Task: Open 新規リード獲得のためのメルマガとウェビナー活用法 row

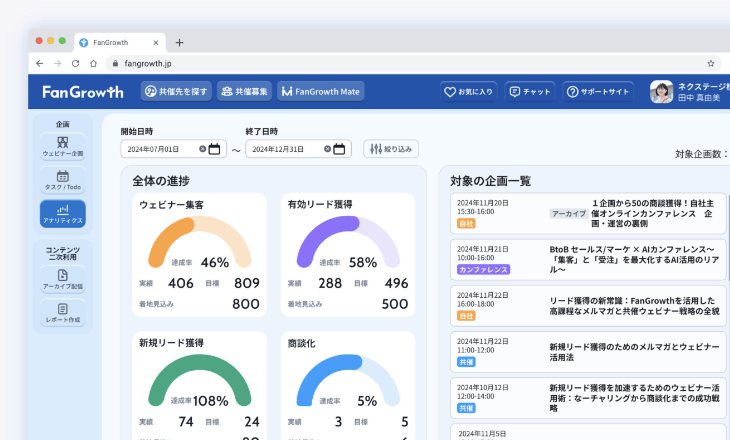Action: tap(588, 352)
